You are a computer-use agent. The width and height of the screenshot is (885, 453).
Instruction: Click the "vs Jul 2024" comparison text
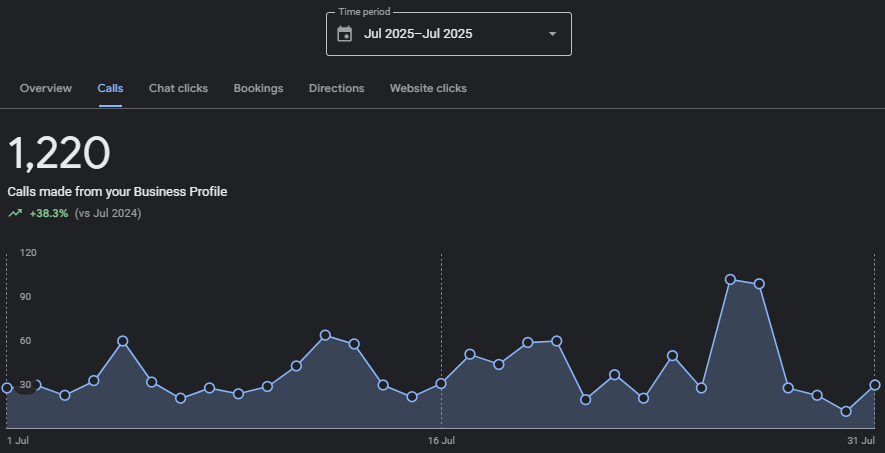pyautogui.click(x=108, y=213)
